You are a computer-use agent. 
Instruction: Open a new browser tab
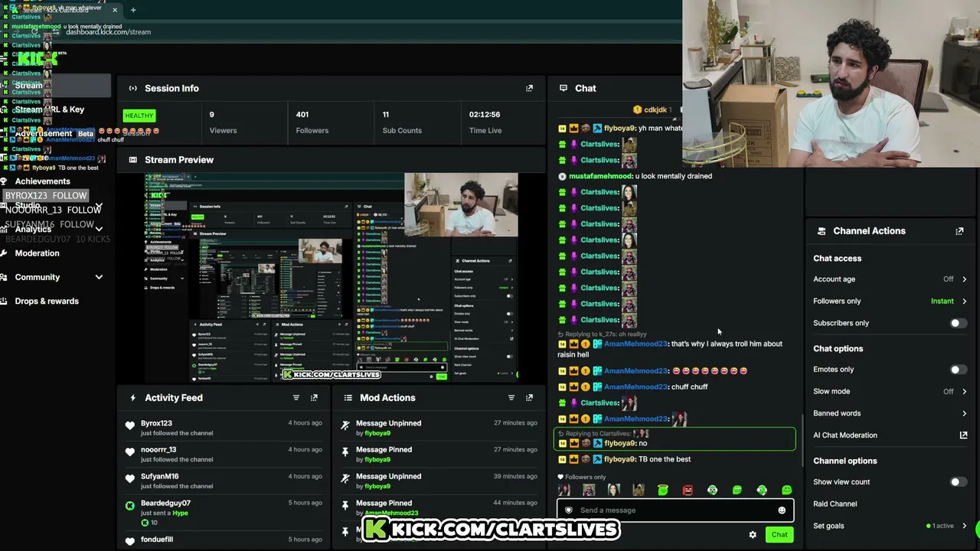click(133, 10)
